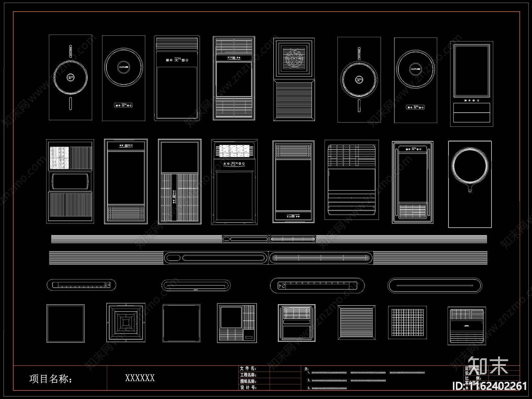
Task: Select the 工程名称 field label
Action: (248, 375)
